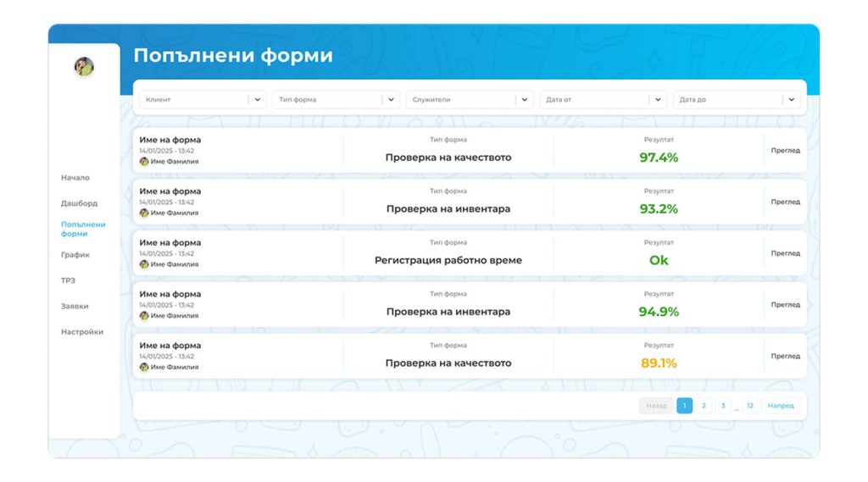
Task: Click Име на форма title in the 89.1% row
Action: coord(170,346)
